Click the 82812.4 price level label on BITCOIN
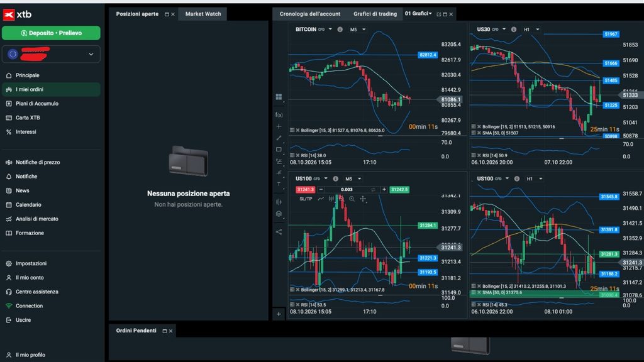Screen dimensions: 644x362 pyautogui.click(x=428, y=55)
